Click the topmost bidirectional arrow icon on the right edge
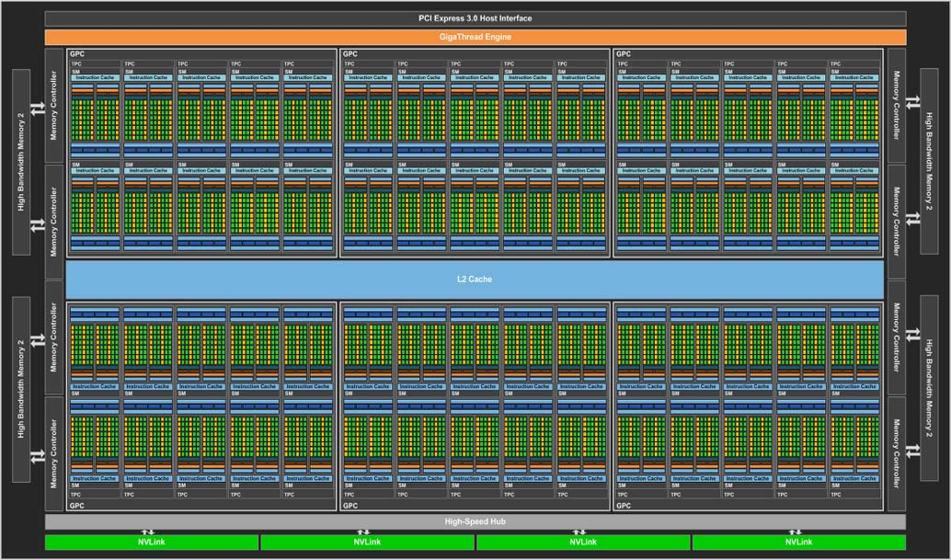Image resolution: width=951 pixels, height=560 pixels. (912, 102)
